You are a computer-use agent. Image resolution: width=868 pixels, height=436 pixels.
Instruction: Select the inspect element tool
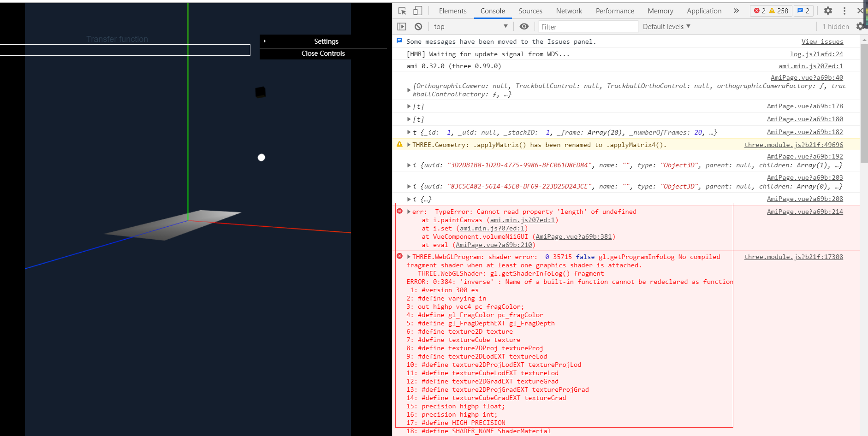tap(401, 10)
